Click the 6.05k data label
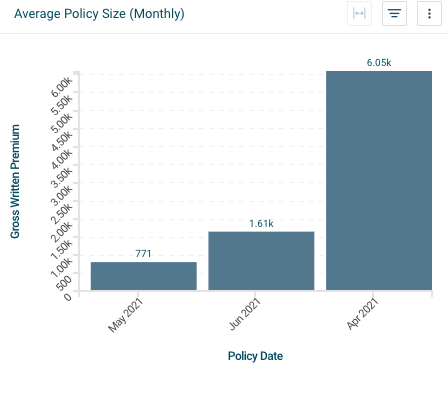This screenshot has height=397, width=448. (379, 63)
